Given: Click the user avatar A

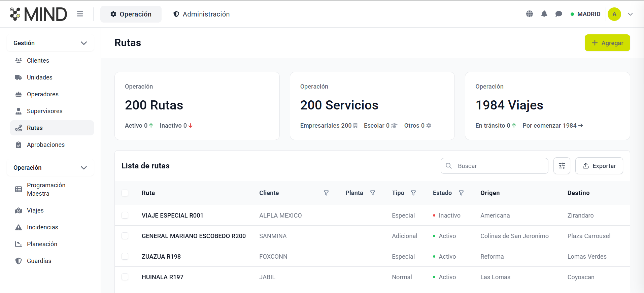Looking at the screenshot, I should [x=614, y=14].
